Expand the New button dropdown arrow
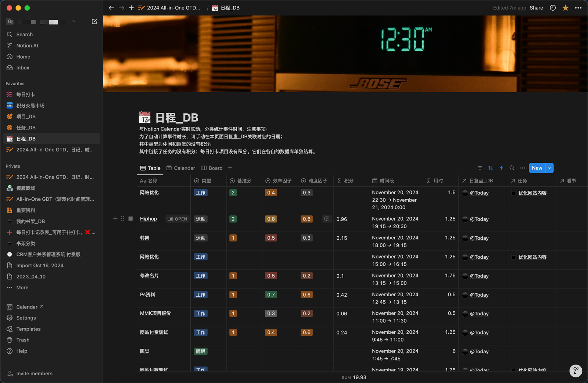 [549, 168]
